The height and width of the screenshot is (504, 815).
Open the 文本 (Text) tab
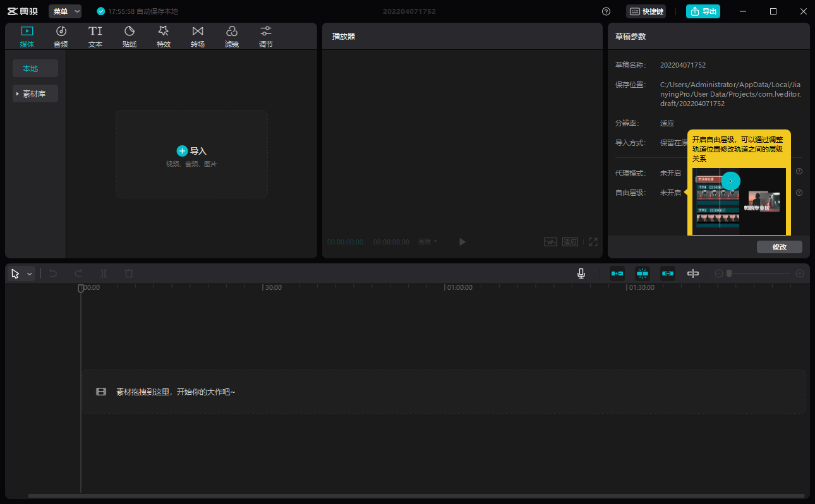(x=95, y=37)
